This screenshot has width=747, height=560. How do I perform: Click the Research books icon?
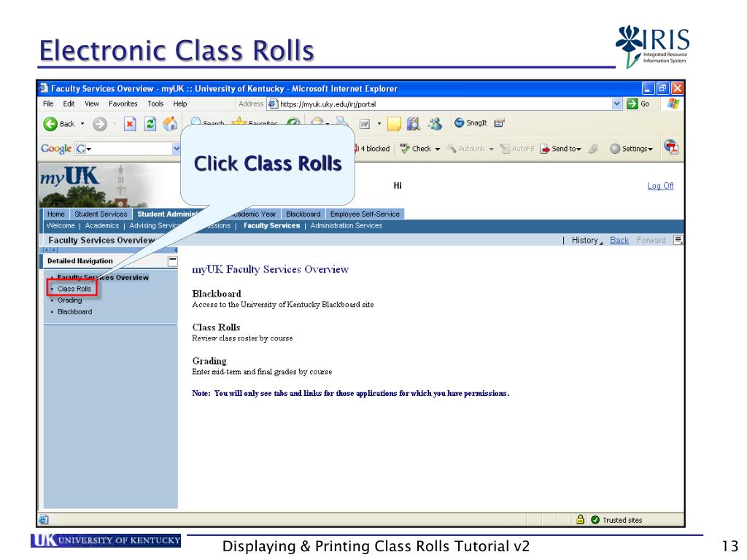pos(413,124)
